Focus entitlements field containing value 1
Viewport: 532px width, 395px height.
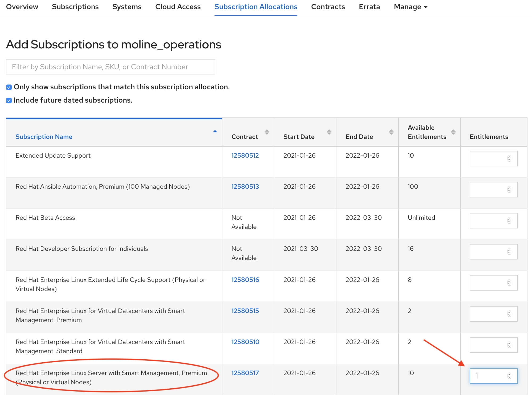[x=488, y=376]
